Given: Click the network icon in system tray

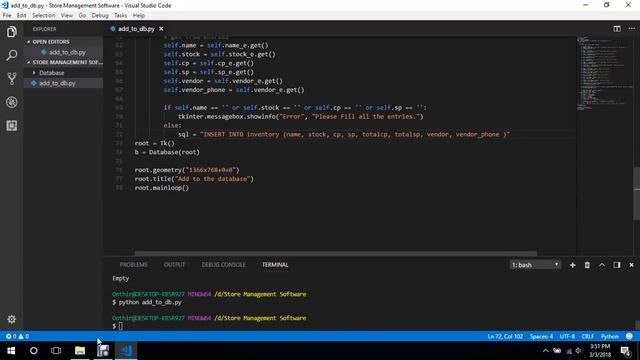Looking at the screenshot, I should 569,351.
